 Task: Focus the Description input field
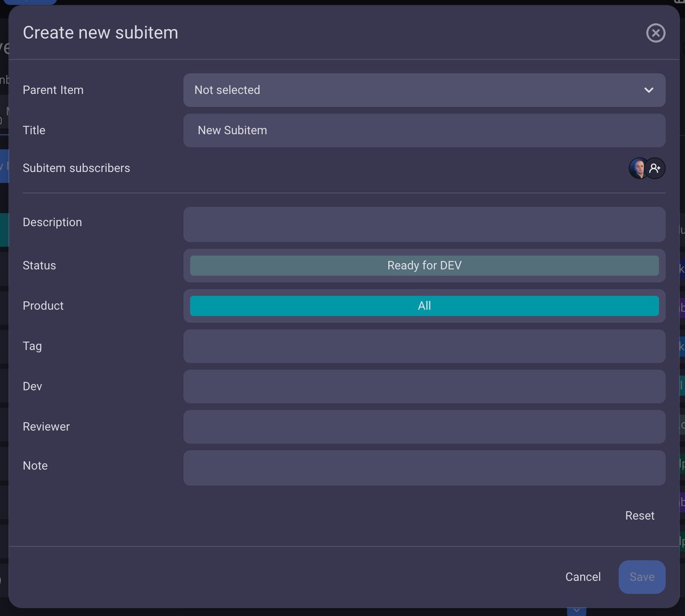pyautogui.click(x=424, y=224)
